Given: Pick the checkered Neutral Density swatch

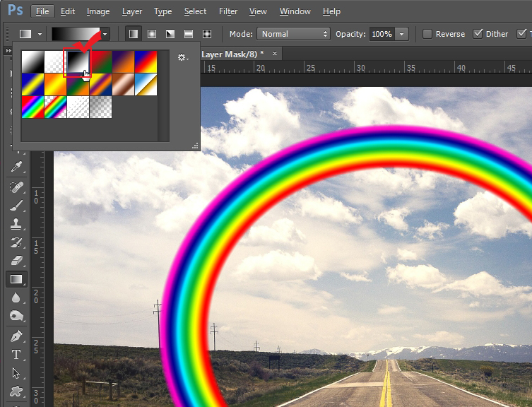Looking at the screenshot, I should (x=101, y=107).
